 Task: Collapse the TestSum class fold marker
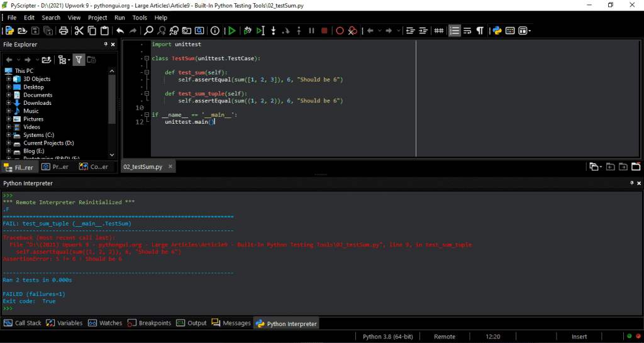pos(147,58)
